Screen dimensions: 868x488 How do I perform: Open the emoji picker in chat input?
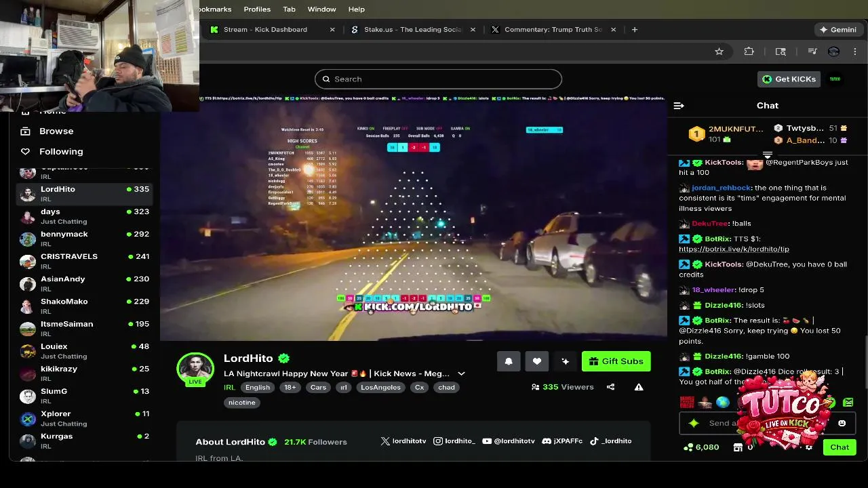pyautogui.click(x=842, y=424)
